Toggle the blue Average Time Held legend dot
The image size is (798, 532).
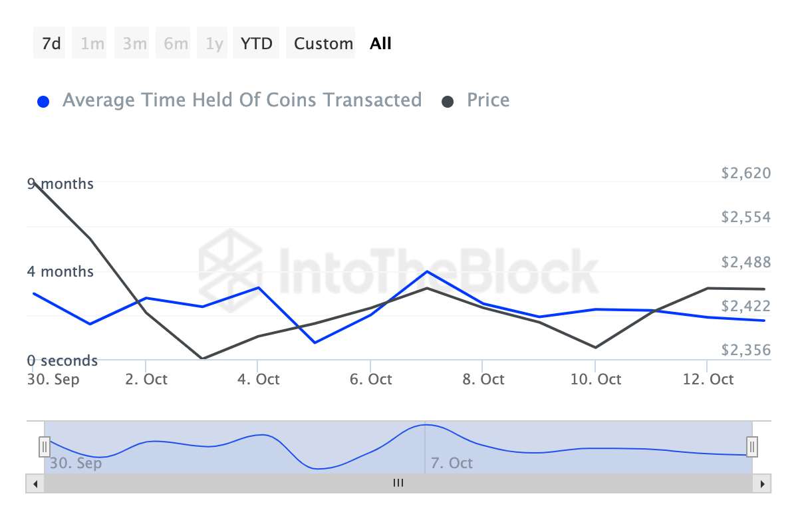44,102
